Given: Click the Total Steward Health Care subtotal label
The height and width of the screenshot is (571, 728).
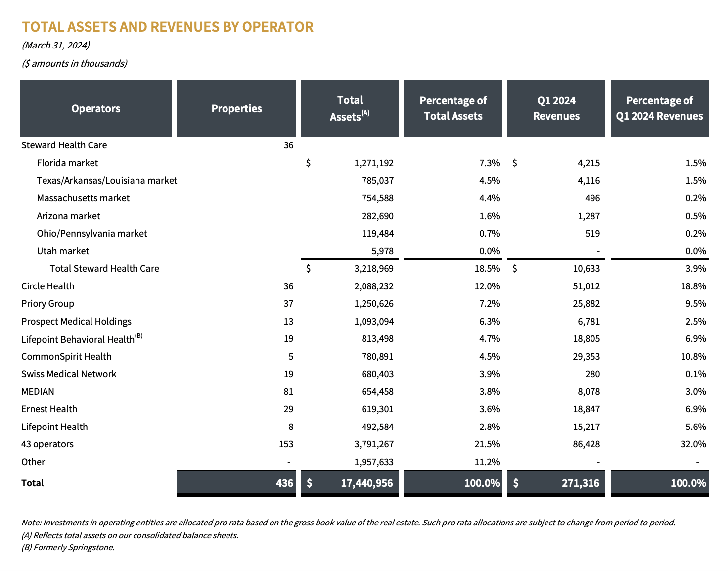Looking at the screenshot, I should [x=104, y=269].
